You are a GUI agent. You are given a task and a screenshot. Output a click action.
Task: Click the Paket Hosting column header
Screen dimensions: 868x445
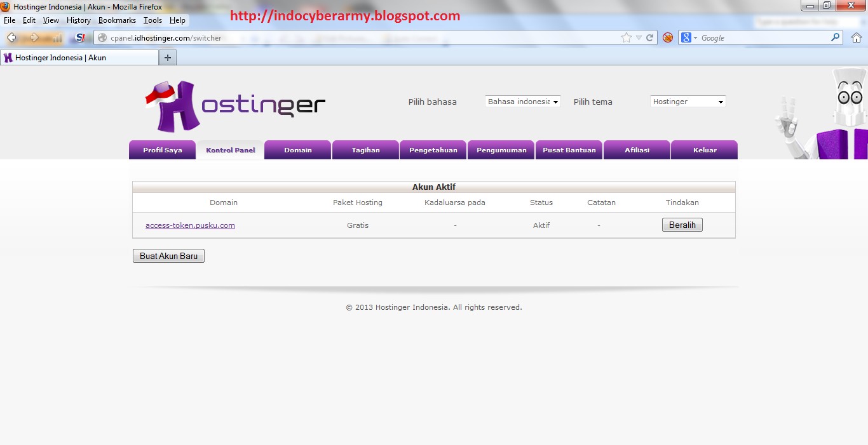[x=358, y=203]
